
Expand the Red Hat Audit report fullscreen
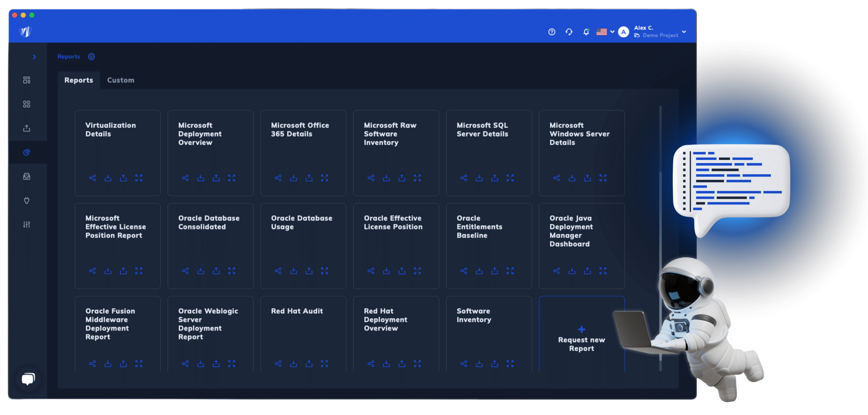[x=324, y=364]
